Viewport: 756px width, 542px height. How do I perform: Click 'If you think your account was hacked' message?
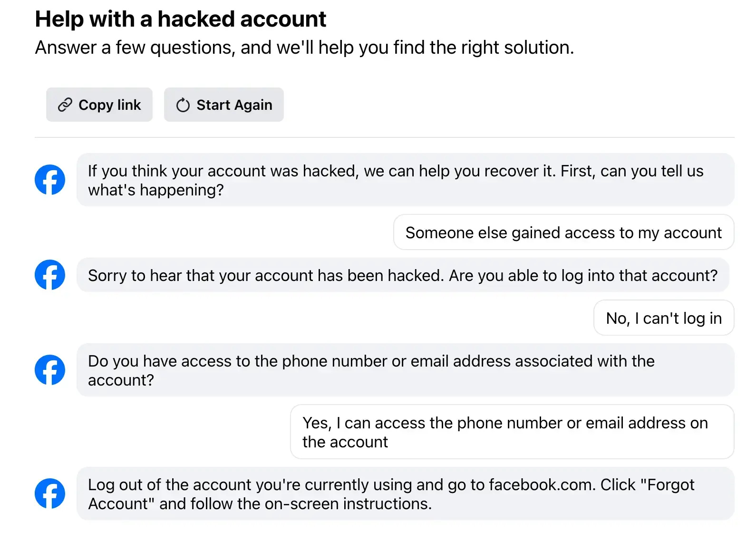coord(406,180)
